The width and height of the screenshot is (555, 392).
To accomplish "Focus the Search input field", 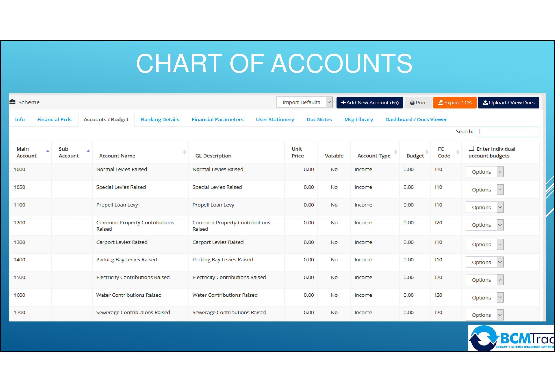I will (x=507, y=132).
